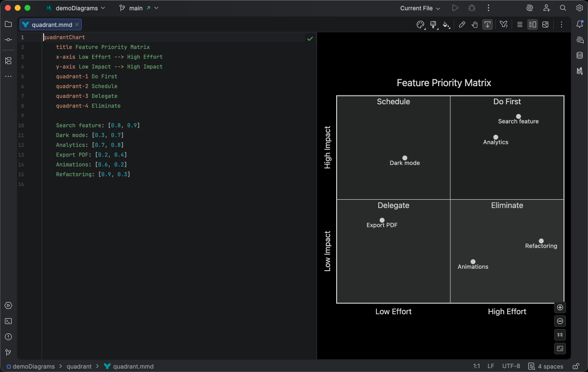Change the LF line separator
This screenshot has height=372, width=588.
pyautogui.click(x=490, y=366)
